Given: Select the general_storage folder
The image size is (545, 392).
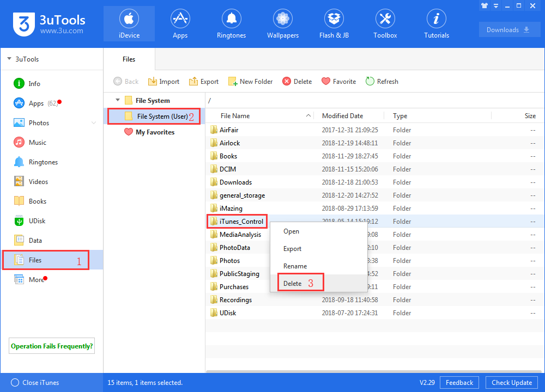Looking at the screenshot, I should (x=374, y=195).
